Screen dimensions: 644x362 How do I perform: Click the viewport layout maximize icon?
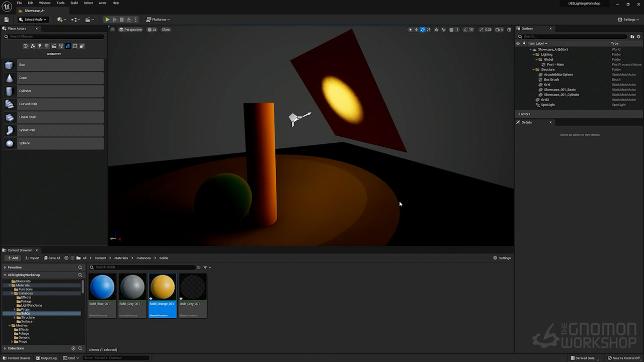pos(509,30)
